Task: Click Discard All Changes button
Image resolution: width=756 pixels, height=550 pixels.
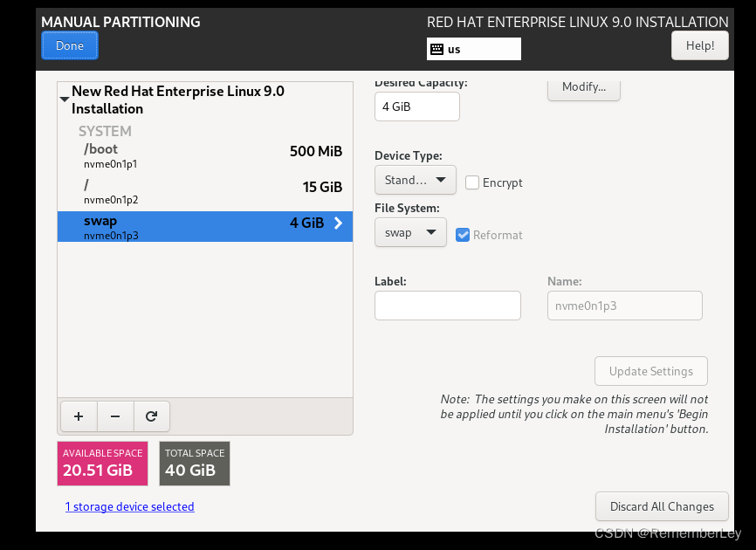Action: click(x=662, y=506)
